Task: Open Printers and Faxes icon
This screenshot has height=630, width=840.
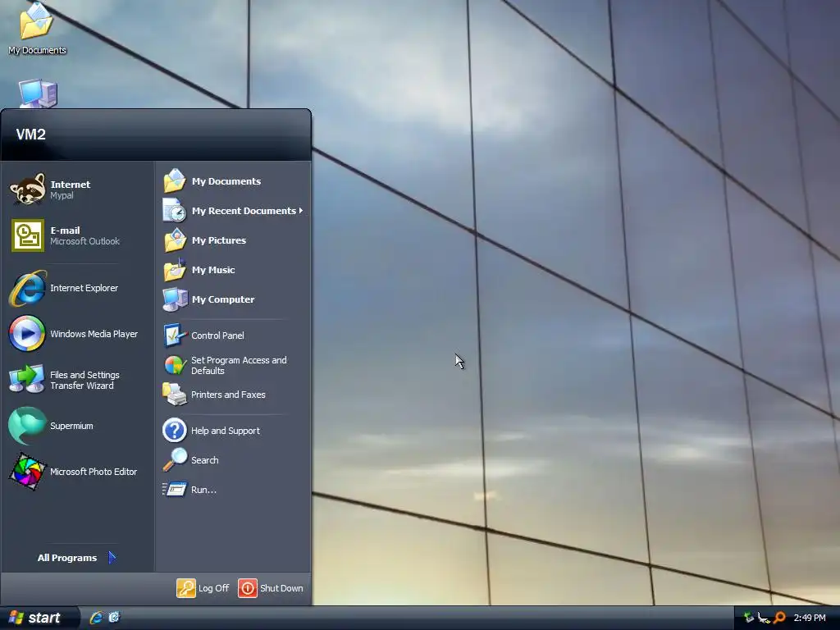Action: [x=174, y=395]
